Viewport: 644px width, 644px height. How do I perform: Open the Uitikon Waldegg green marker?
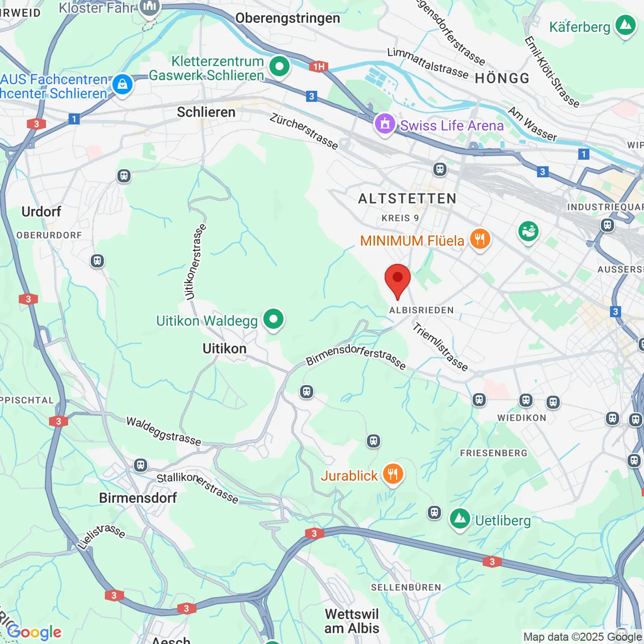click(x=273, y=320)
